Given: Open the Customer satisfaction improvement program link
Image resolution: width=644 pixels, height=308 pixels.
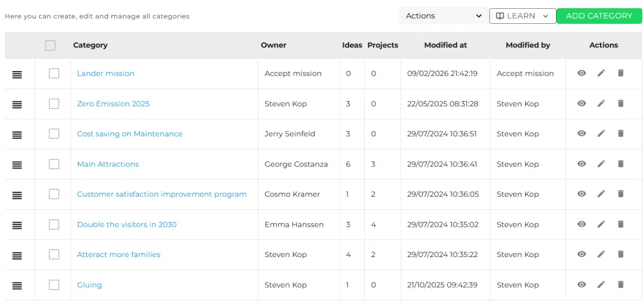Looking at the screenshot, I should [162, 194].
